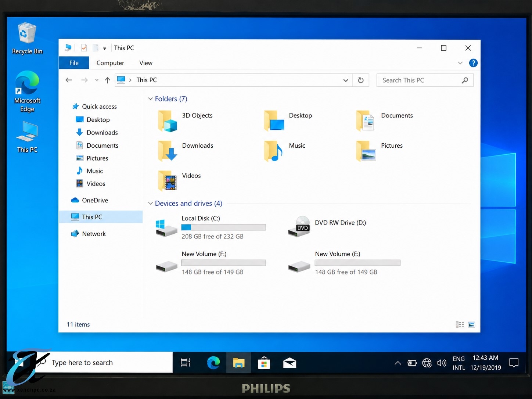Click File Explorer taskbar icon
Image resolution: width=532 pixels, height=399 pixels.
(239, 363)
